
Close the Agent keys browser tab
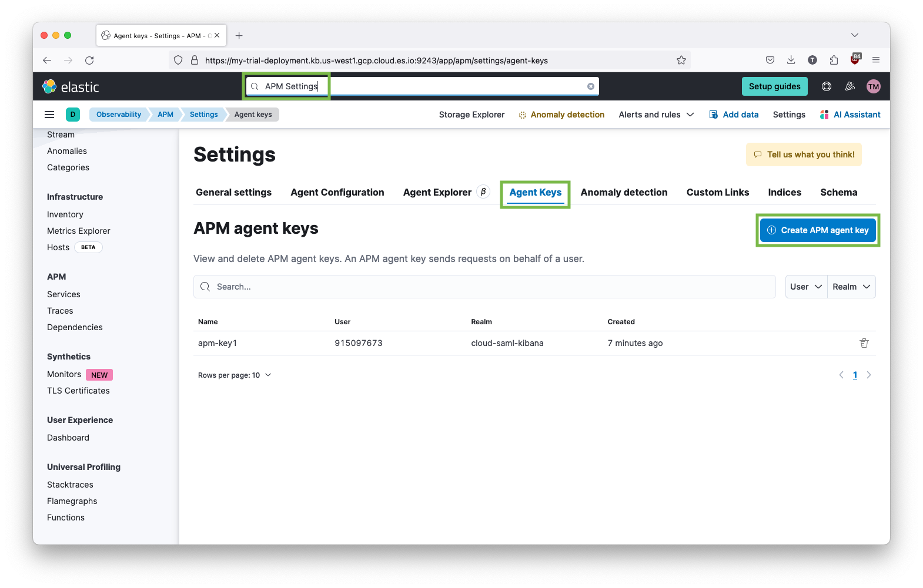pos(217,35)
